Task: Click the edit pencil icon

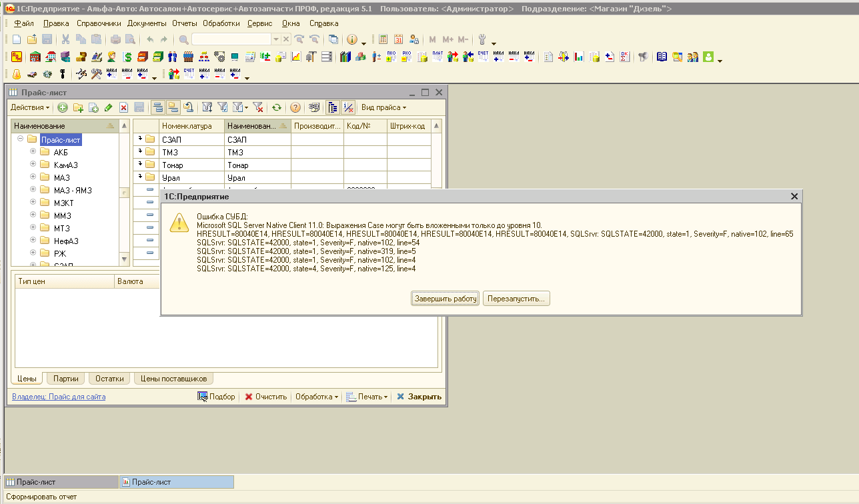Action: (x=108, y=107)
